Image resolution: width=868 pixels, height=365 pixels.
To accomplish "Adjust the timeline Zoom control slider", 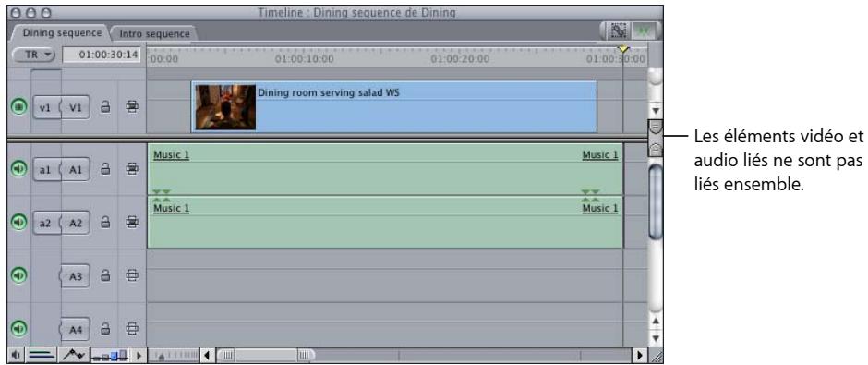I will click(175, 355).
